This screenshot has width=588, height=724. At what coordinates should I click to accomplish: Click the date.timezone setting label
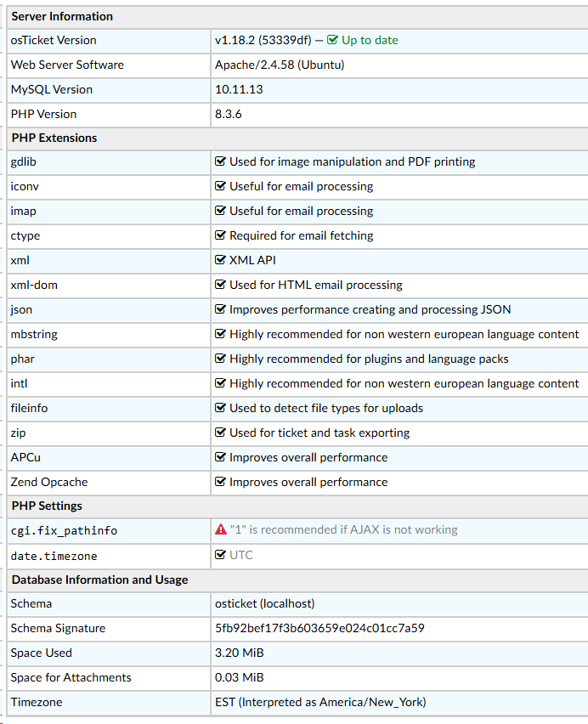point(54,556)
